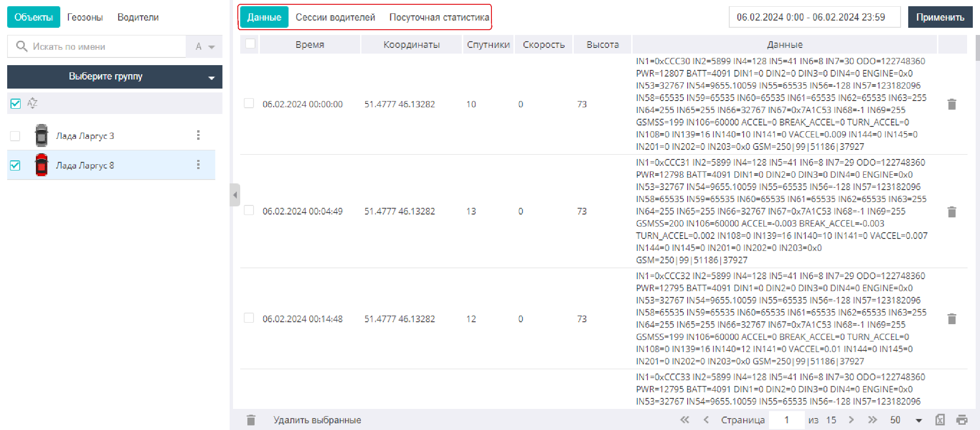Click total pages value 15
Screen dimensions: 980x430
(x=831, y=420)
